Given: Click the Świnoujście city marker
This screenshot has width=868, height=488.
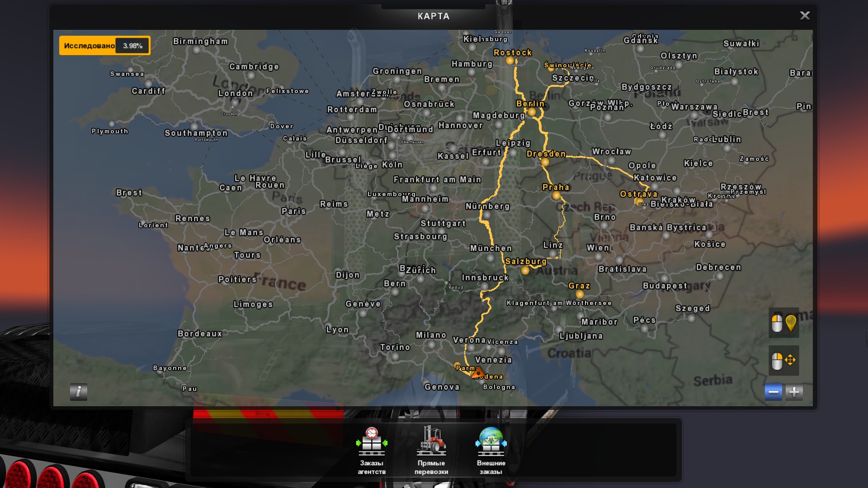Looking at the screenshot, I should pyautogui.click(x=551, y=68).
